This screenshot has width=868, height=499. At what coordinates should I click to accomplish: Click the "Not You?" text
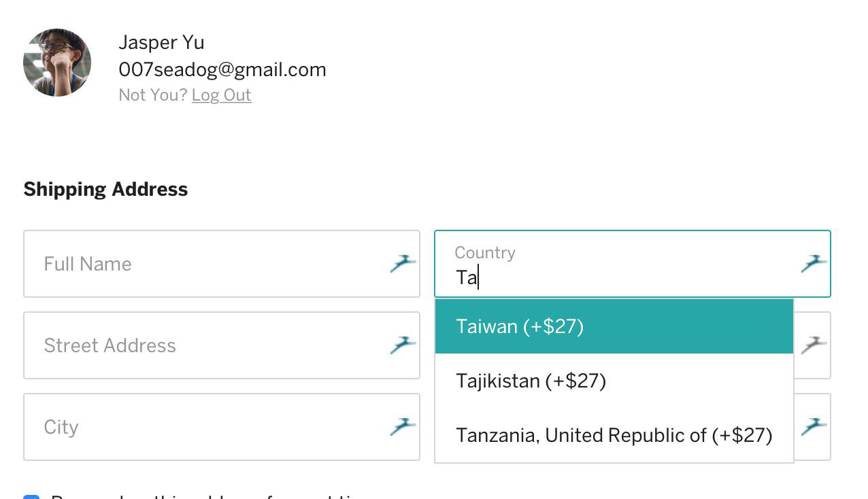(x=152, y=95)
